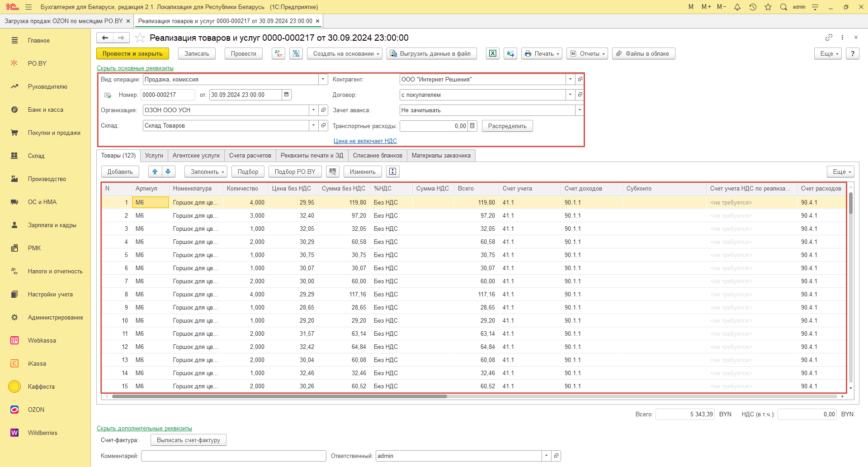This screenshot has height=467, width=868.
Task: Open the three-dot document options icon
Action: pos(842,37)
